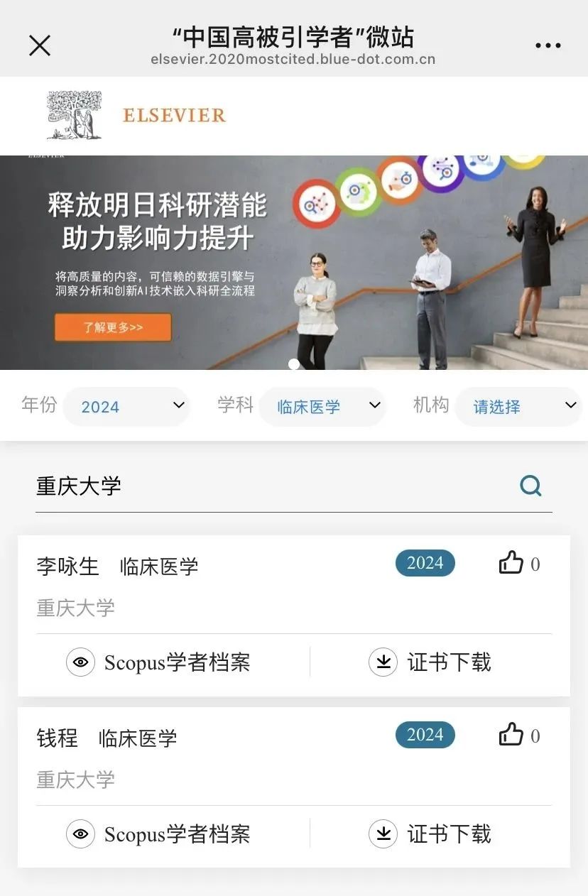Open 李咏生's Scopus学者档案 link
The image size is (588, 896).
(x=177, y=662)
